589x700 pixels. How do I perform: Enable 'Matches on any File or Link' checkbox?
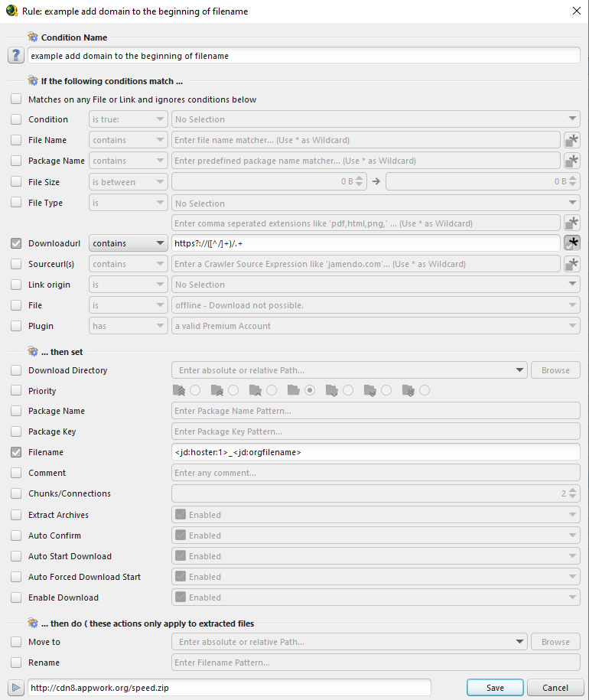16,99
